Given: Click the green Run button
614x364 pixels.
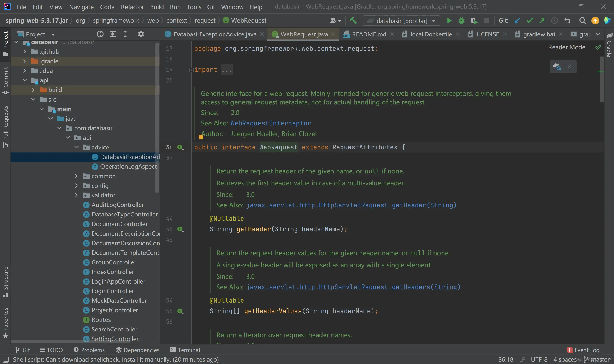Looking at the screenshot, I should (449, 21).
